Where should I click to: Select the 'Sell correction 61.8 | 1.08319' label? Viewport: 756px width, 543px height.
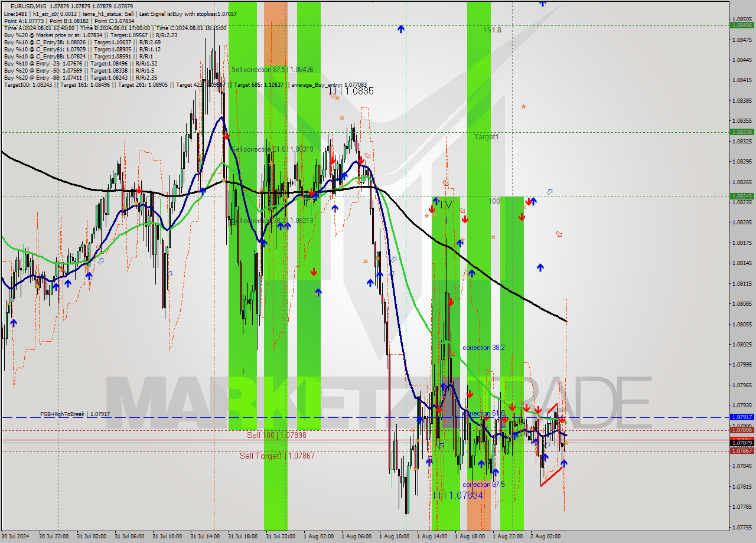(272, 149)
